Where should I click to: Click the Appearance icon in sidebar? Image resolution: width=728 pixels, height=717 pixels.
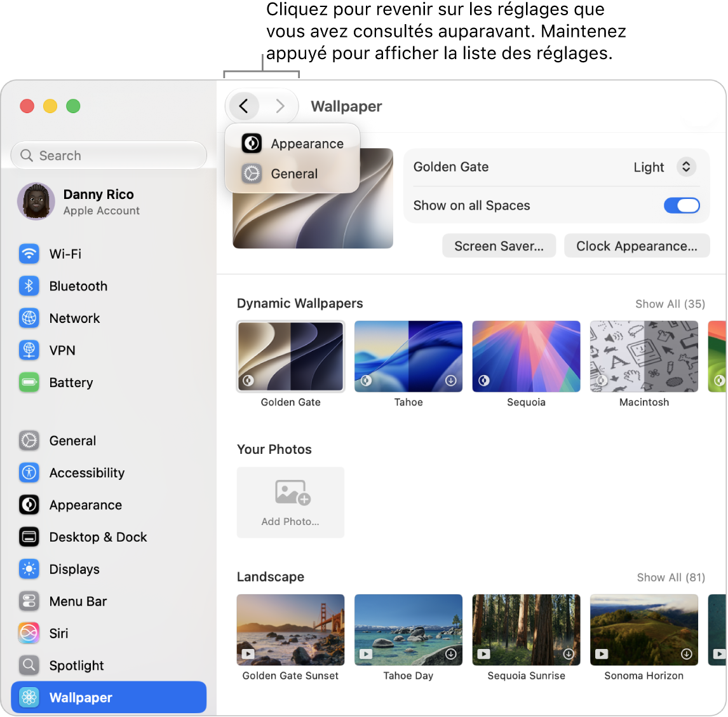click(x=29, y=505)
